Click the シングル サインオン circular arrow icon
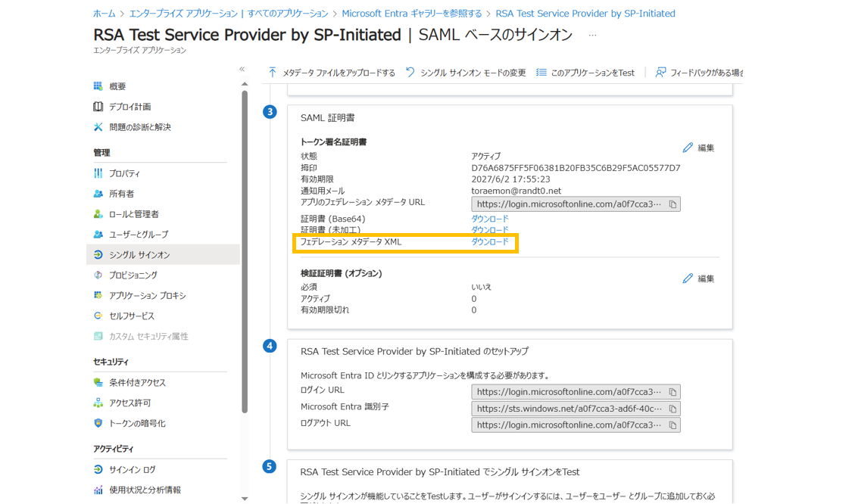 coord(98,255)
